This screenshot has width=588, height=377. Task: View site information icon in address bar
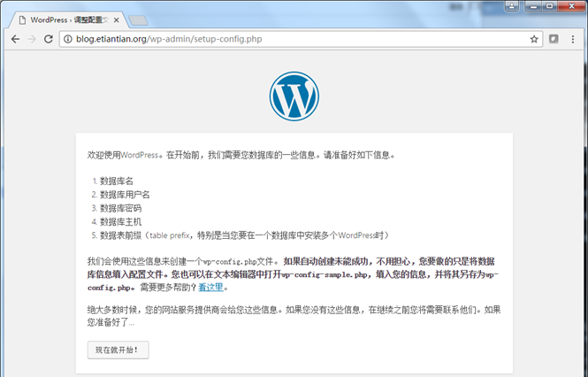point(68,39)
